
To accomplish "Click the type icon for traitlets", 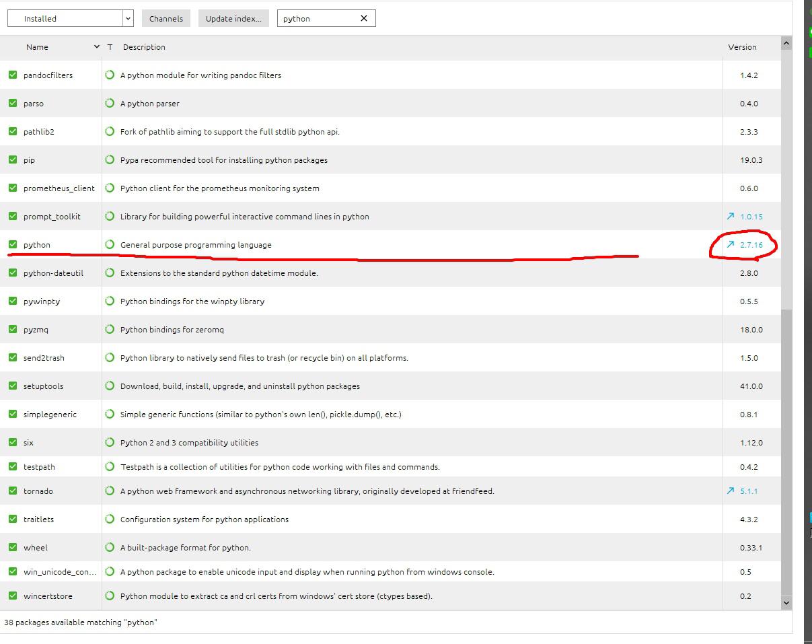I will coord(110,519).
